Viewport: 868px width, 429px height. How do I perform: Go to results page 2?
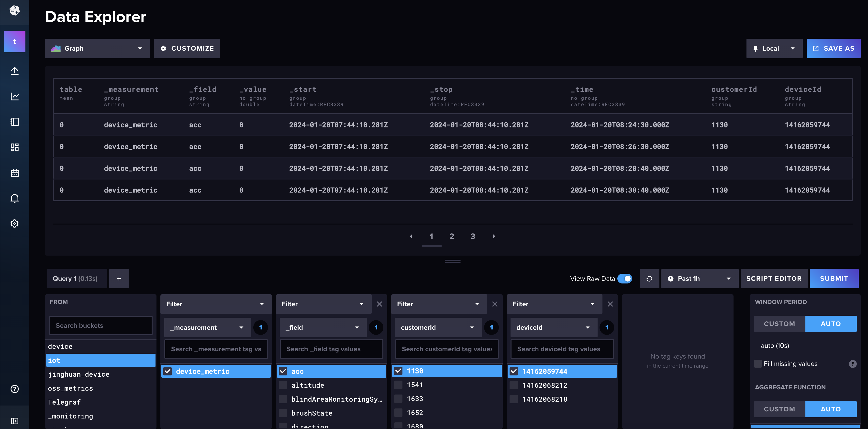[x=452, y=236]
